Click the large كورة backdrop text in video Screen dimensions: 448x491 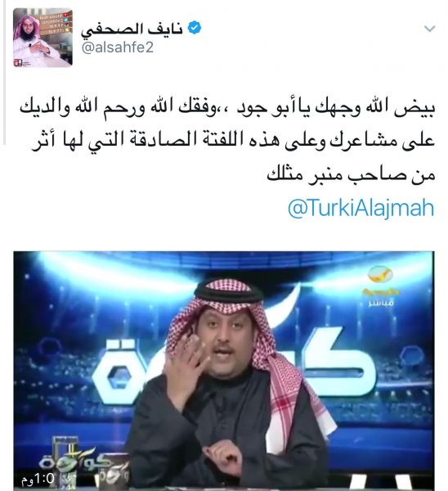[231, 365]
